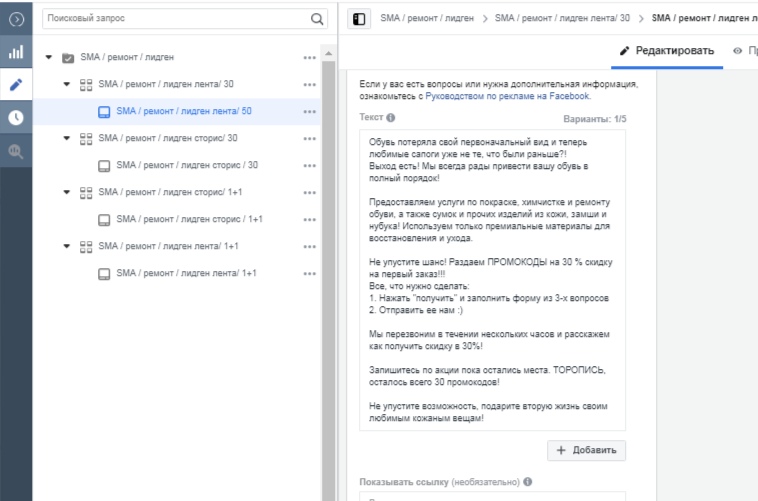The width and height of the screenshot is (758, 501).
Task: Go to breadcrumb SMA / ремонт / лидген
Action: [427, 18]
